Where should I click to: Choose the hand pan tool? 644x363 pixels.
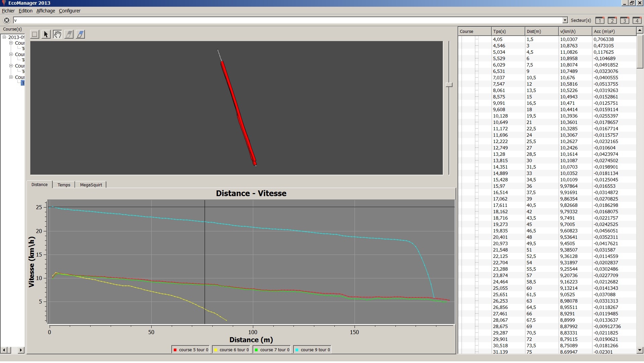(57, 34)
